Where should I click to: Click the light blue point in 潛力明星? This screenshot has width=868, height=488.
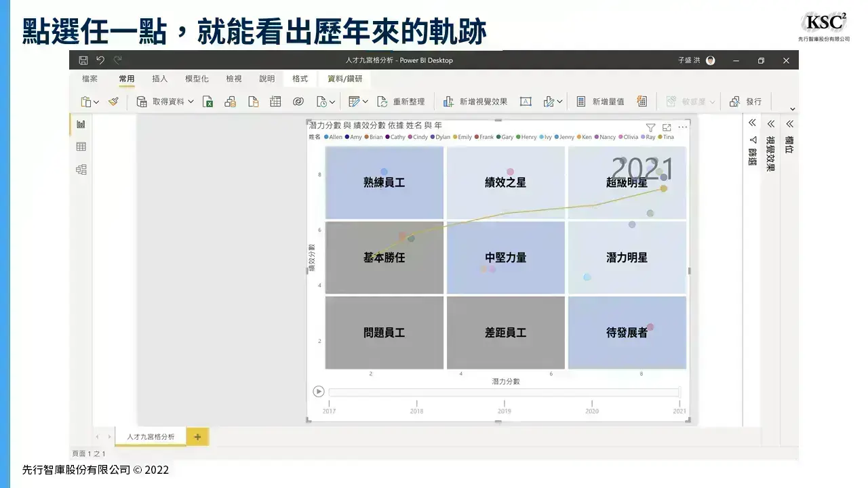coord(587,277)
